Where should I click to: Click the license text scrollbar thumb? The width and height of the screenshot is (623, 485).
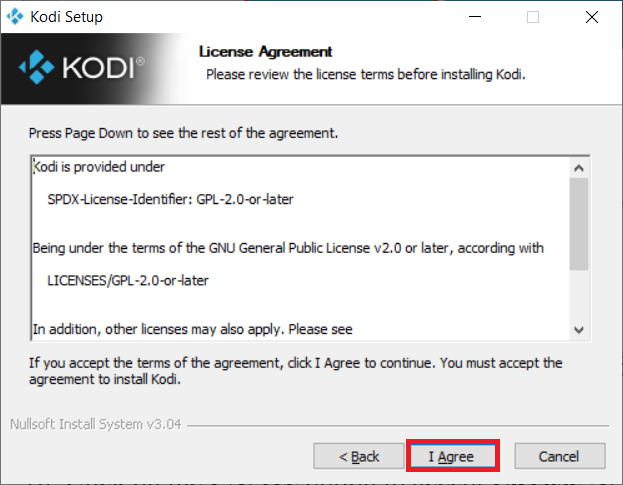579,224
